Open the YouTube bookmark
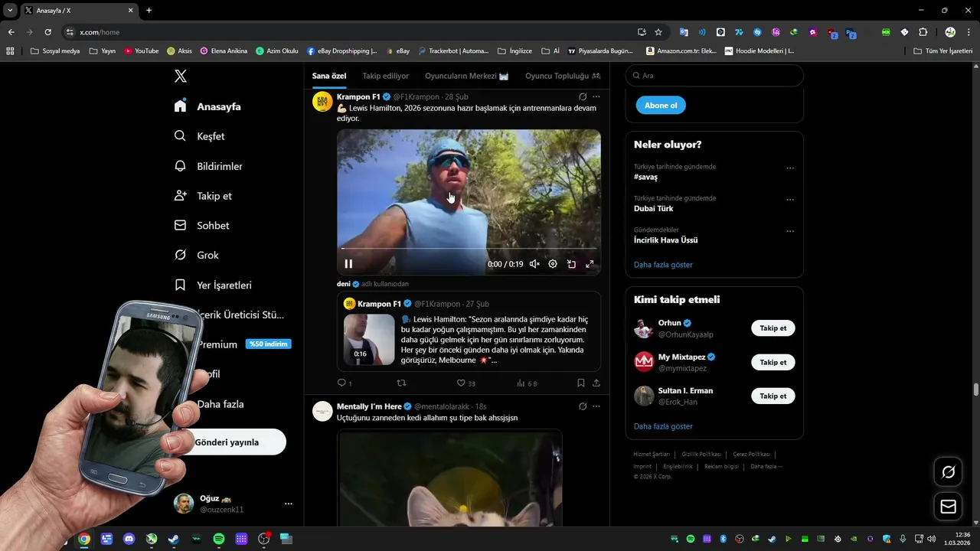Viewport: 980px width, 551px height. tap(142, 51)
